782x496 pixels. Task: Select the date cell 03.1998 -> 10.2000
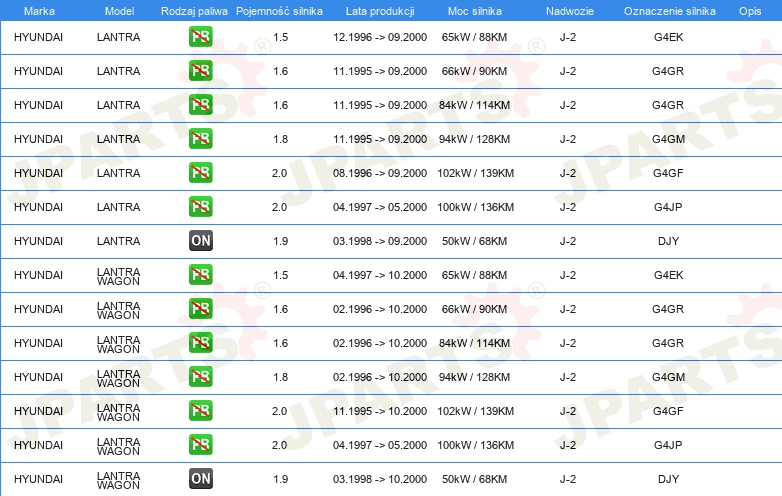tap(380, 479)
